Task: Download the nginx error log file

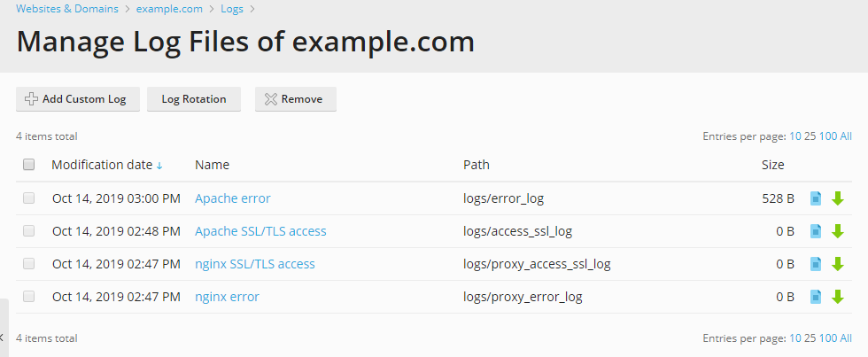Action: [x=838, y=297]
